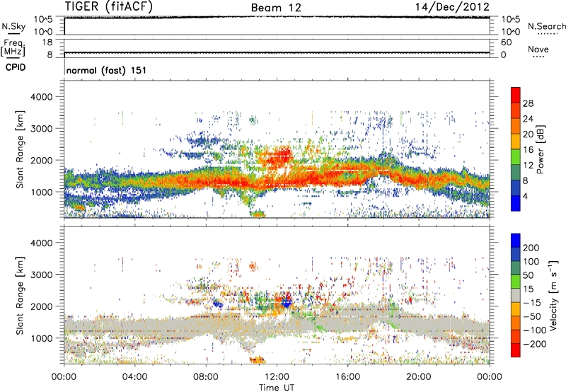Click the '60' tick on the Nave axis
The height and width of the screenshot is (392, 566).
pyautogui.click(x=507, y=42)
